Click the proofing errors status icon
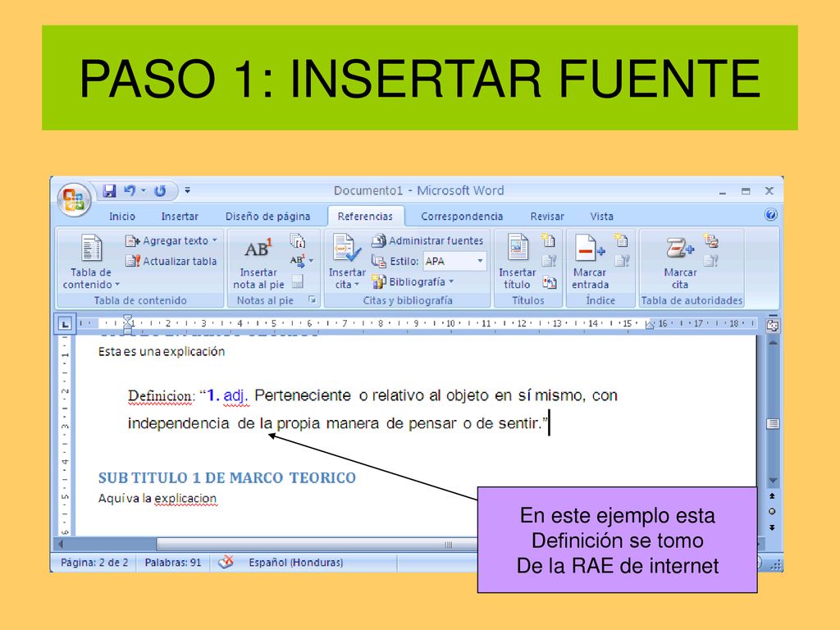 point(226,562)
